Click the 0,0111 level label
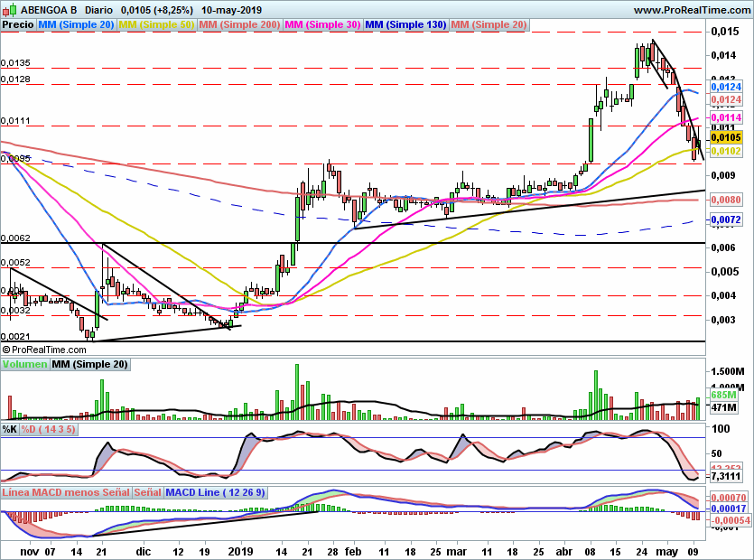 click(x=15, y=121)
